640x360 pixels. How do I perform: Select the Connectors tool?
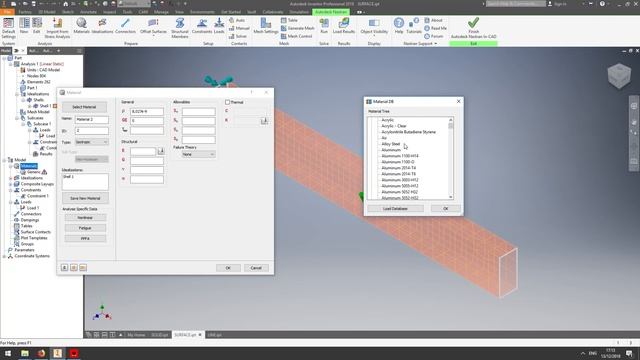125,26
